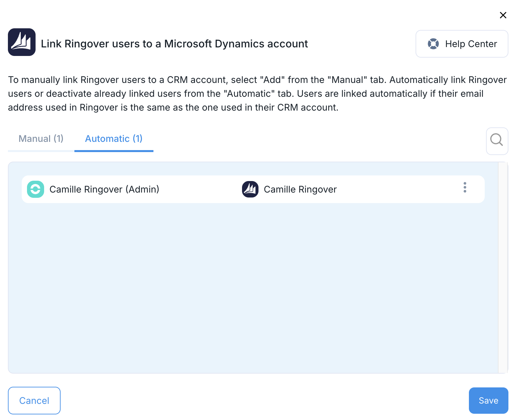
Task: Close the link users dialog
Action: pyautogui.click(x=503, y=15)
